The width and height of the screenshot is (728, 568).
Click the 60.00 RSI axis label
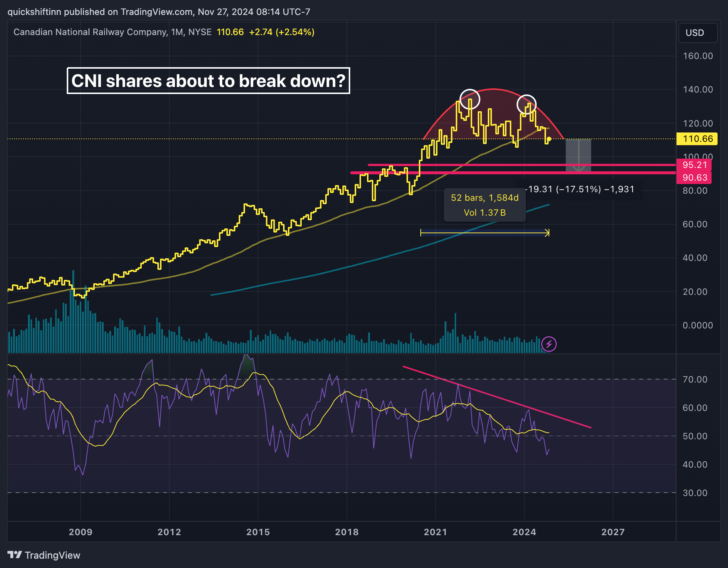click(695, 408)
